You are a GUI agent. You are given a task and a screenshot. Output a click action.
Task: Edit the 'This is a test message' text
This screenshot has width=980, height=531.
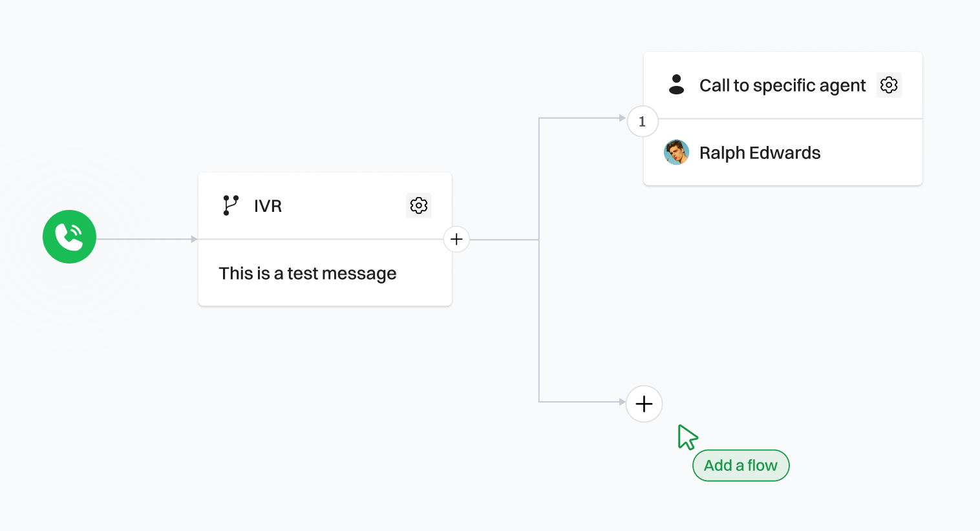click(x=307, y=273)
